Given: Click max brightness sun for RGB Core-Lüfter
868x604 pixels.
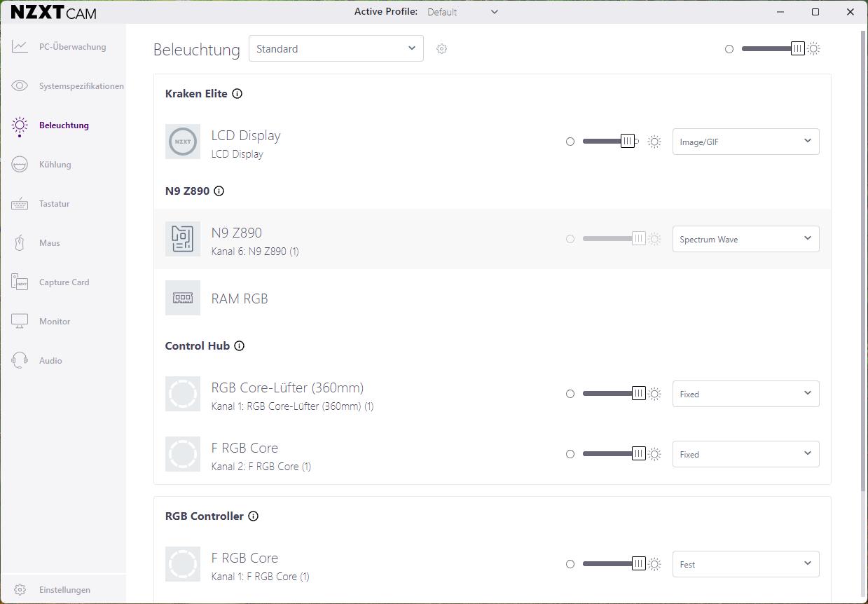Looking at the screenshot, I should (655, 394).
